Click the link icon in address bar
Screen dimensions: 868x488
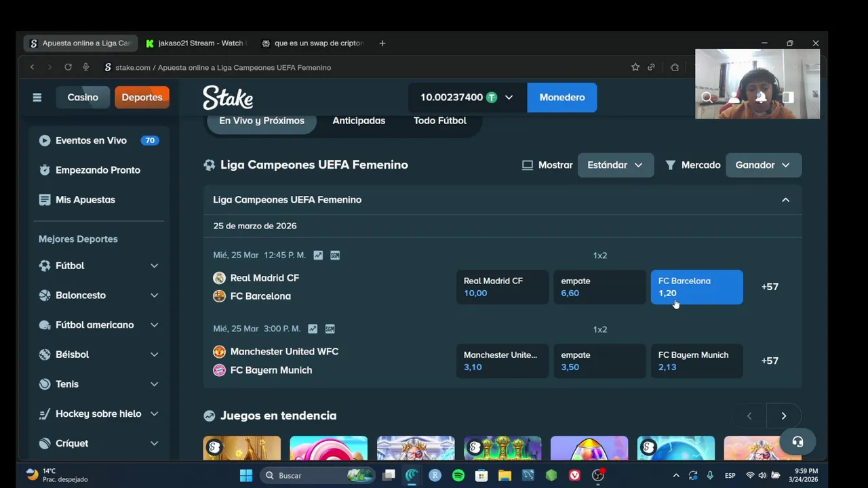(x=651, y=67)
